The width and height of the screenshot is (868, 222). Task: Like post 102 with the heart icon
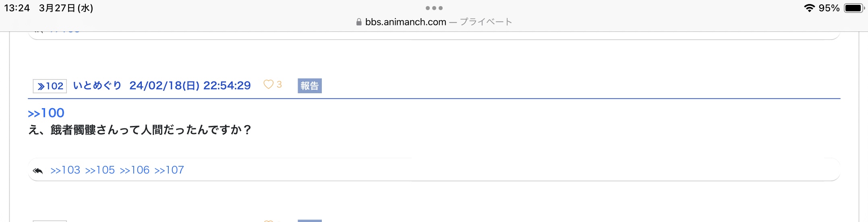pyautogui.click(x=268, y=84)
